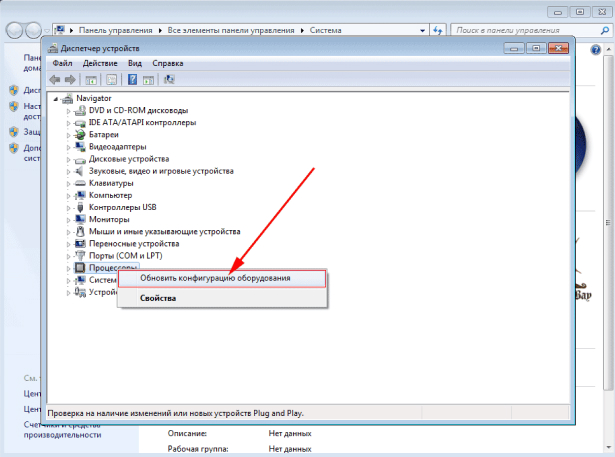This screenshot has width=615, height=457.
Task: Select the Дисковые устройства tree row
Action: 129,159
